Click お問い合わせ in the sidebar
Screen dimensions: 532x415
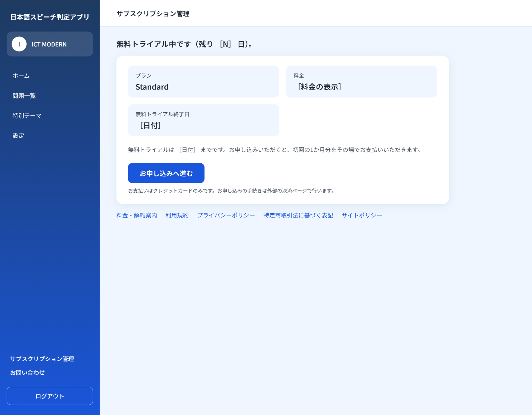(27, 372)
